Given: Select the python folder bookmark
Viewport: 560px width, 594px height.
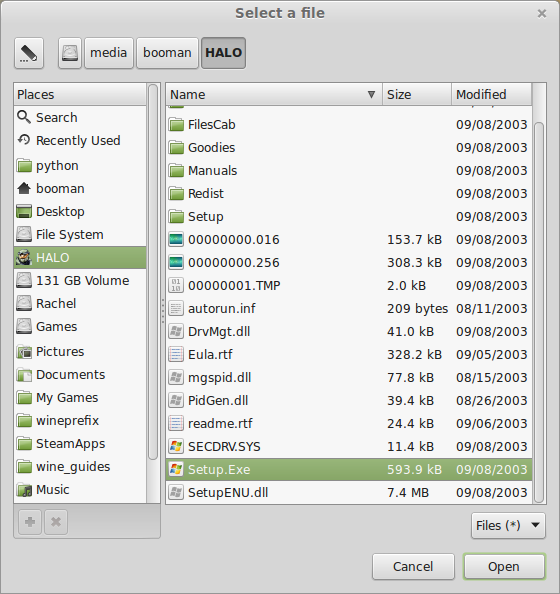Looking at the screenshot, I should [x=80, y=166].
